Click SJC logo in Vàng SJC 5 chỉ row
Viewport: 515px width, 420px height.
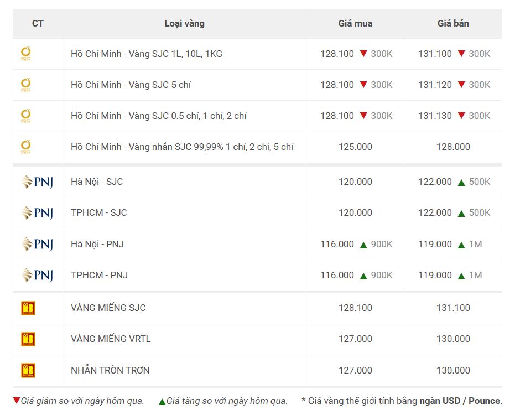[x=25, y=85]
